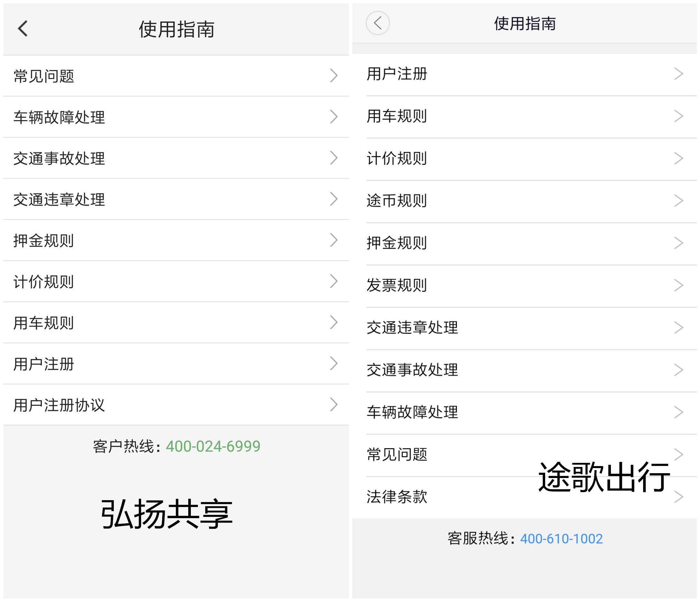Open 交通违章处理 in the 弘扬共享 list
Viewport: 700px width, 602px height.
[176, 199]
